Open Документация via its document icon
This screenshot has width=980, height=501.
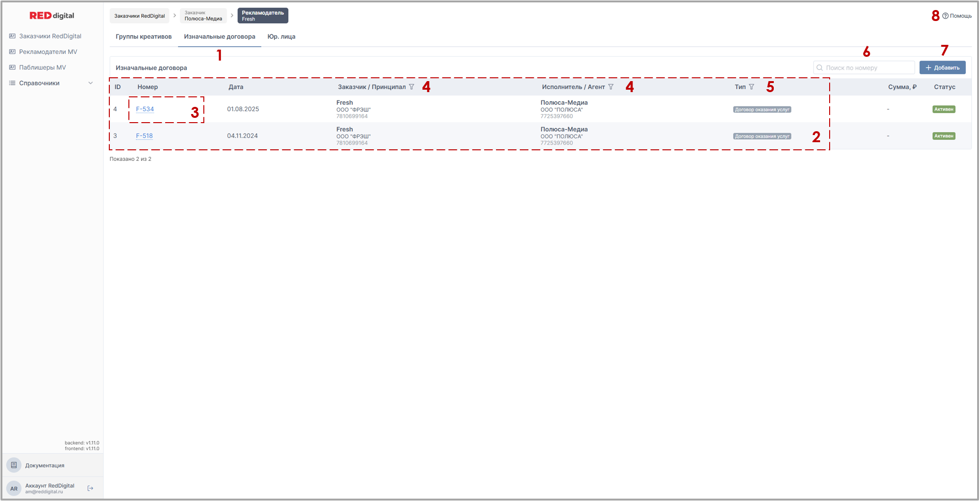tap(14, 465)
